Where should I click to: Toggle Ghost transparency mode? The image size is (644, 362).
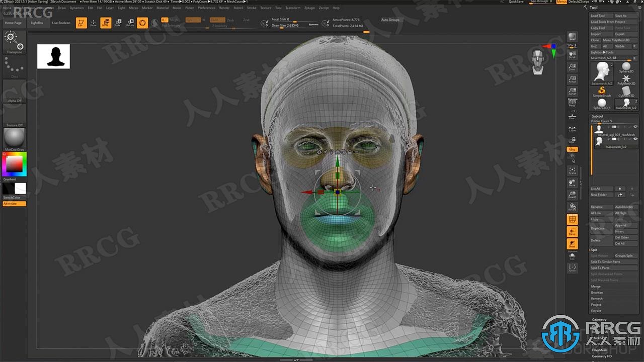click(572, 244)
